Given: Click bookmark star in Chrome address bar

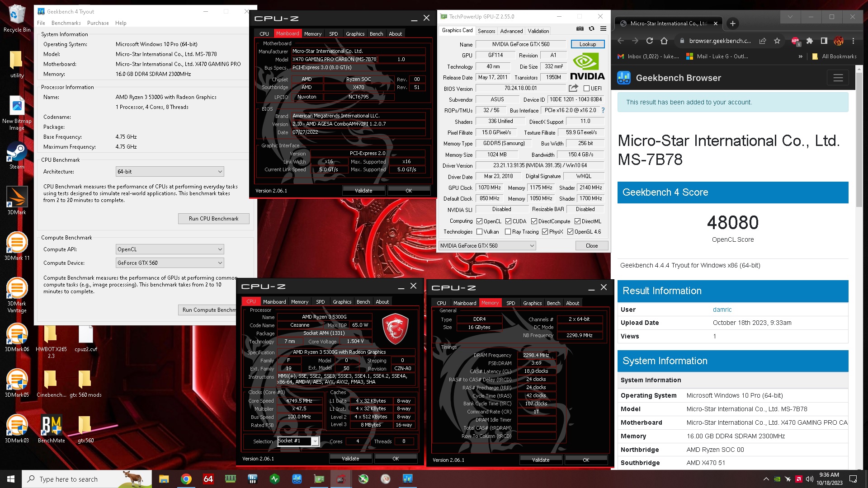Looking at the screenshot, I should [777, 41].
